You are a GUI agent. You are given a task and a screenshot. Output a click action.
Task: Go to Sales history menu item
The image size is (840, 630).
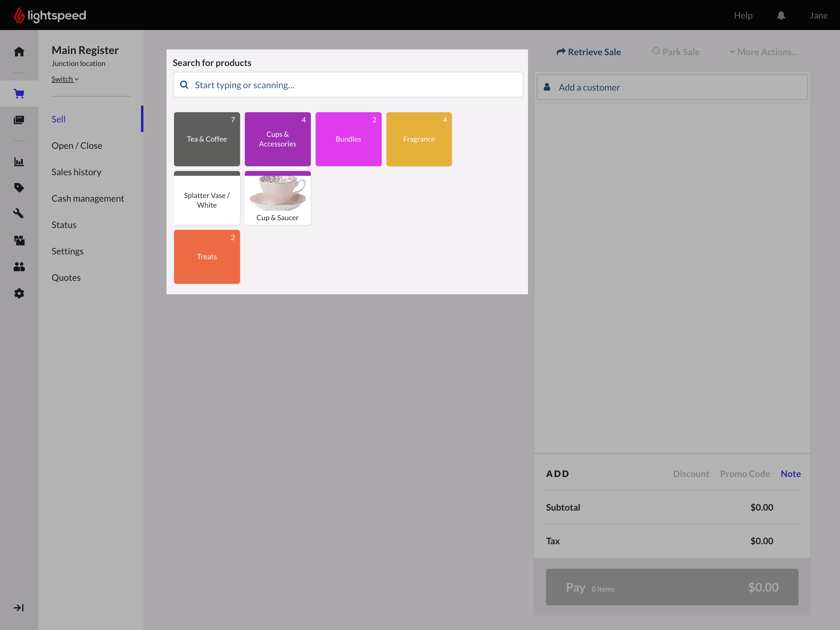click(x=76, y=172)
